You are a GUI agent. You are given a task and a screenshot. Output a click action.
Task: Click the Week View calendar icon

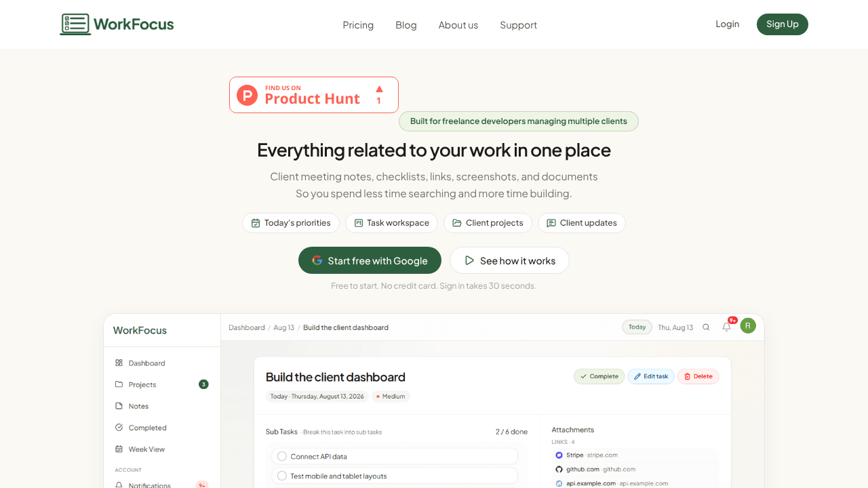click(119, 449)
